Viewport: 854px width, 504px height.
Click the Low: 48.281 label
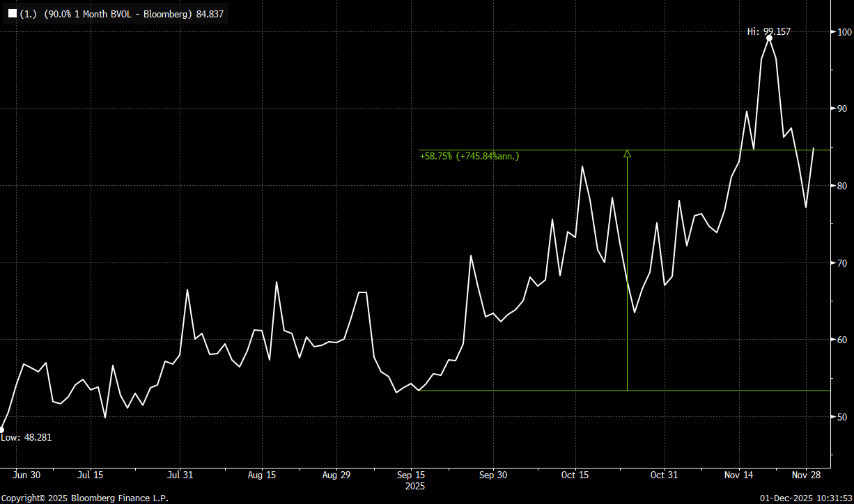click(x=26, y=437)
